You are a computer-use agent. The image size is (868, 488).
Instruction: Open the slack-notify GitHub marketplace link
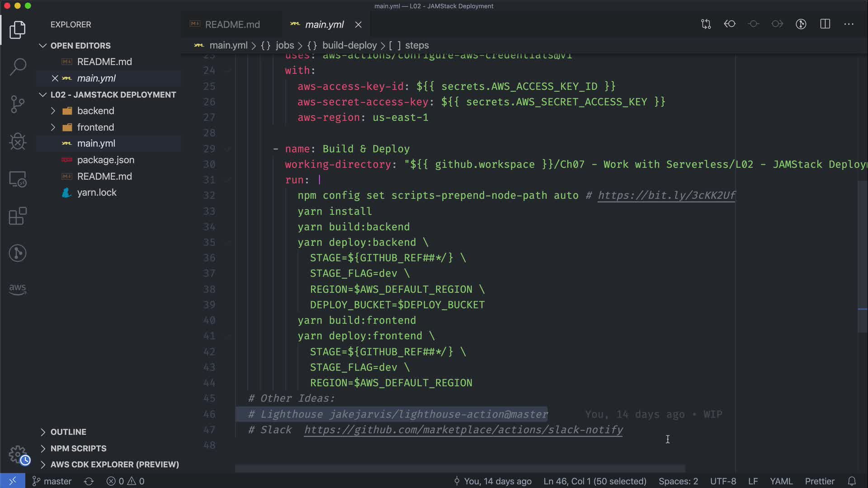point(463,430)
